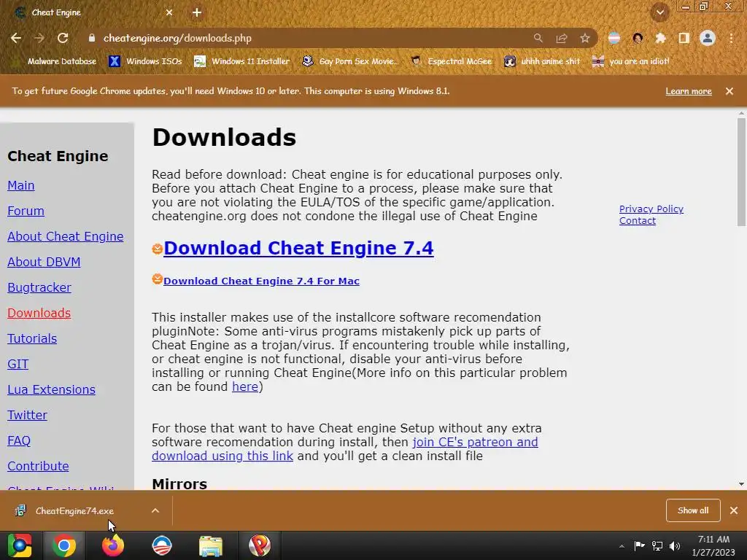The width and height of the screenshot is (747, 560).
Task: Open the FAQ link
Action: 19,440
